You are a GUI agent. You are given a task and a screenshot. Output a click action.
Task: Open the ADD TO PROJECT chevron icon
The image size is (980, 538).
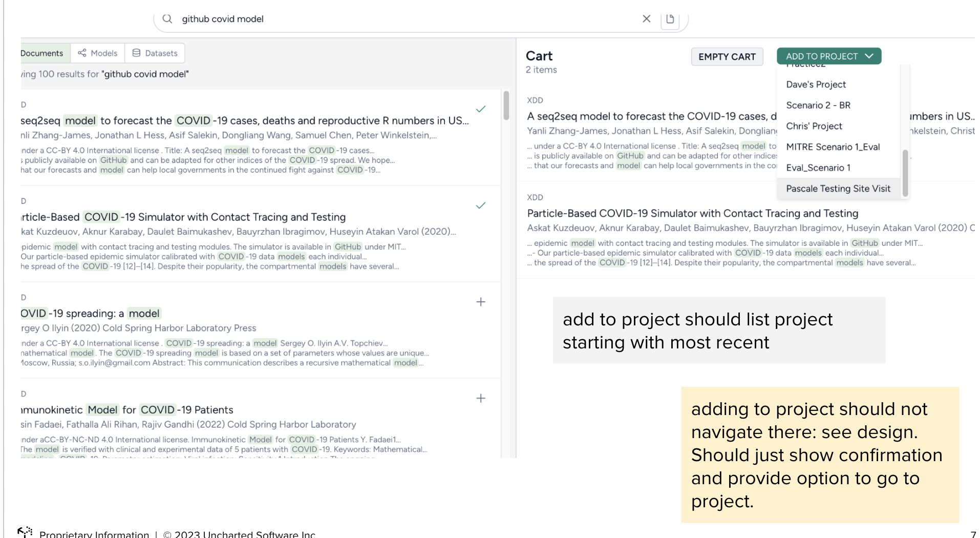(869, 56)
